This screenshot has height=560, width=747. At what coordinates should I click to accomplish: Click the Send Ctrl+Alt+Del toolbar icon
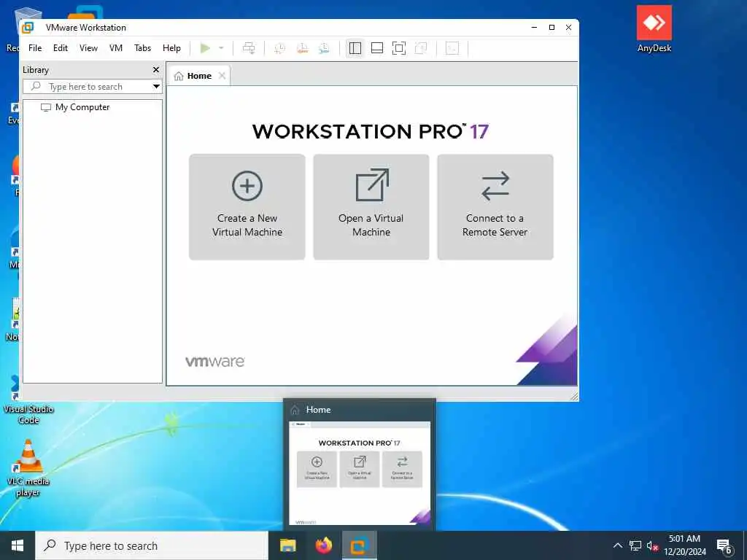[x=249, y=48]
